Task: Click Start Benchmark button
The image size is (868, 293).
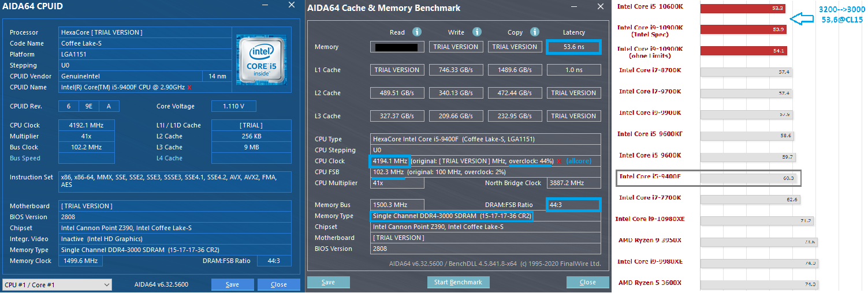Action: tap(459, 282)
